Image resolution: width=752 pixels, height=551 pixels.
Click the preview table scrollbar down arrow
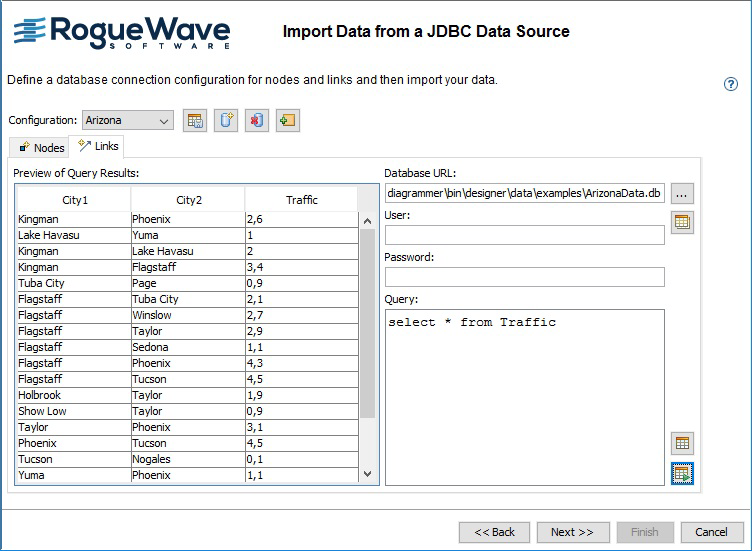367,474
